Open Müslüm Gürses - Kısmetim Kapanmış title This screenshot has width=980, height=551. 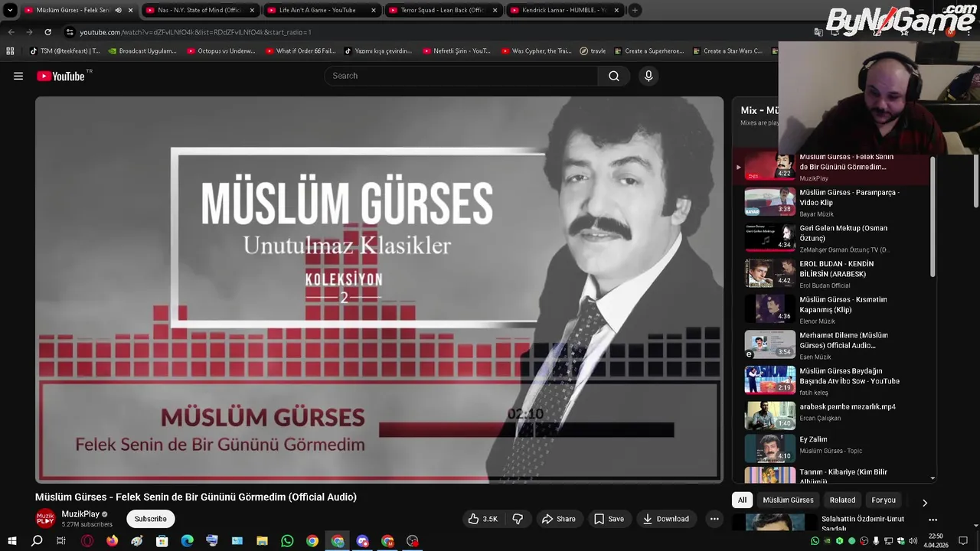pos(843,305)
